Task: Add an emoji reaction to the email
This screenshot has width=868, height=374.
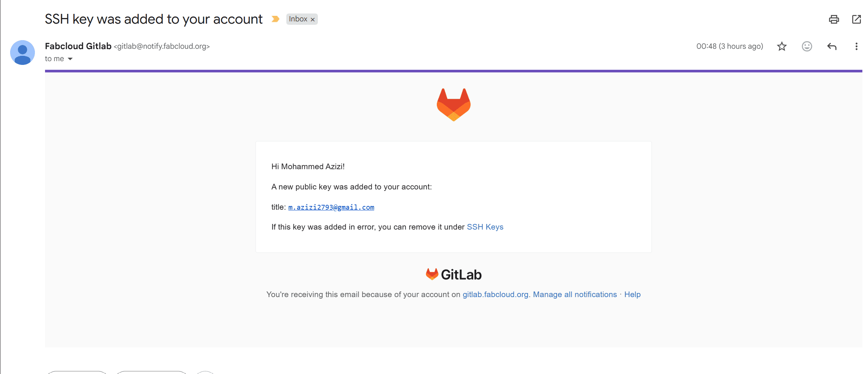Action: [807, 46]
